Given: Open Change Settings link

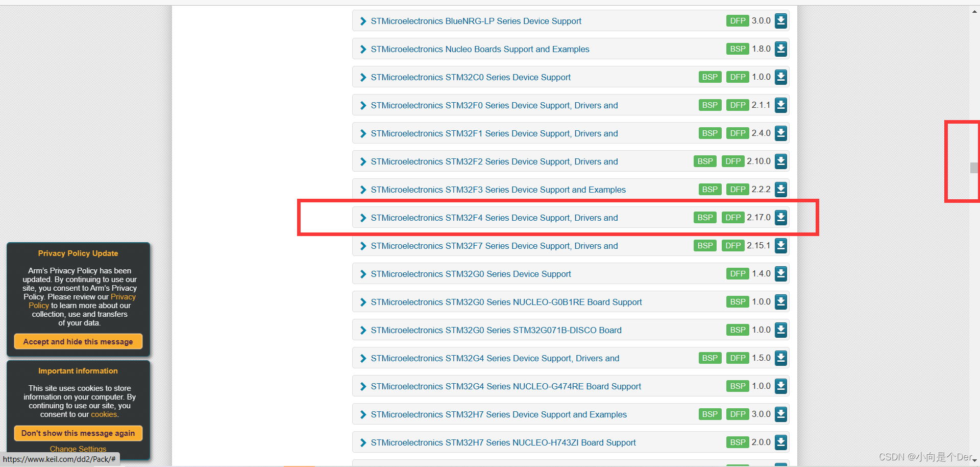Looking at the screenshot, I should coord(78,449).
